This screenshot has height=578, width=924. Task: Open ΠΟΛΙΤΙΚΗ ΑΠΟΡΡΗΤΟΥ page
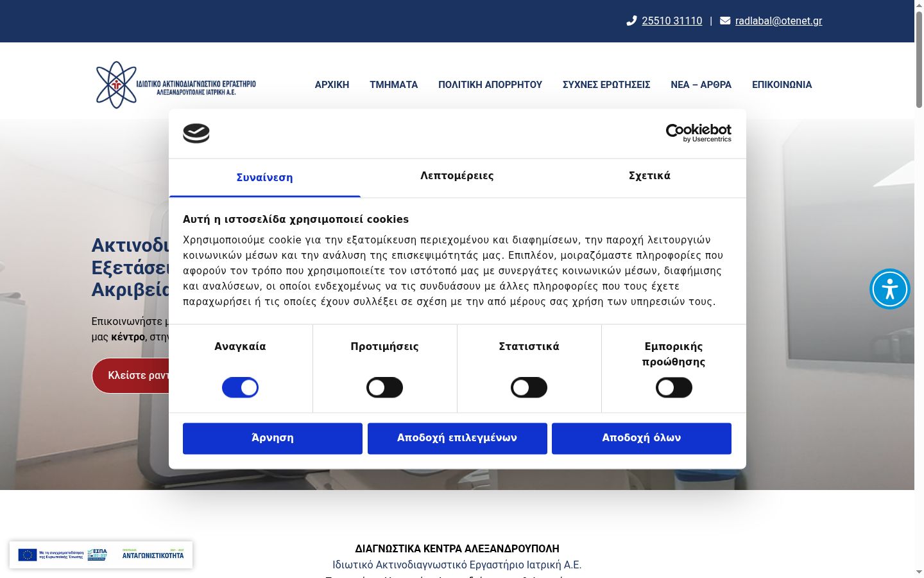(x=490, y=85)
